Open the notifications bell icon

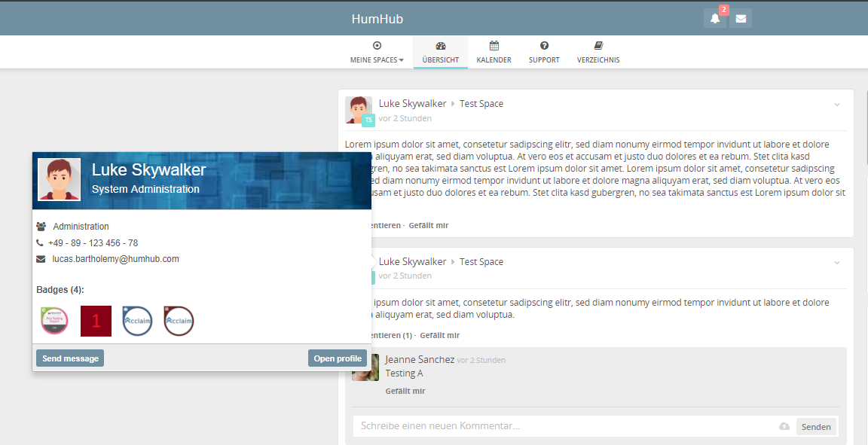(714, 19)
